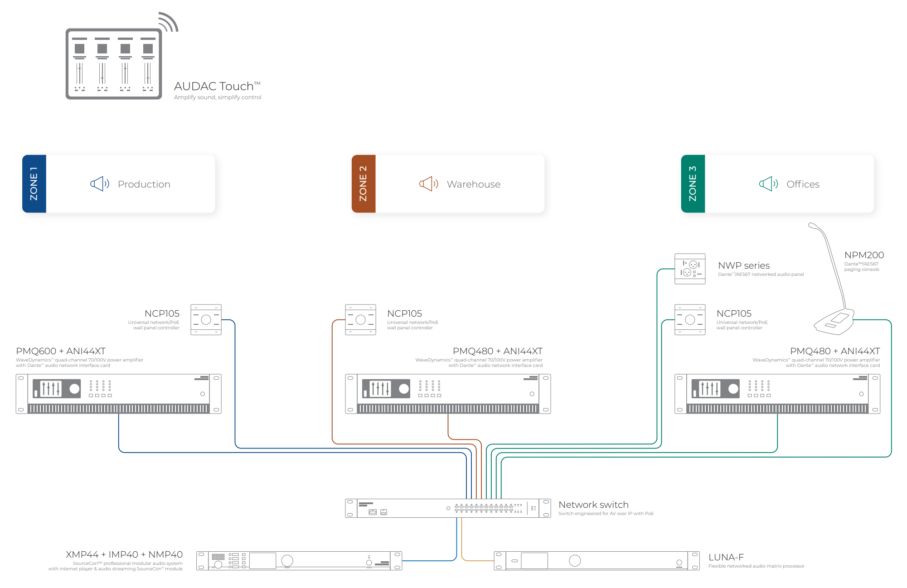907x588 pixels.
Task: Click the PMQ600 + ANI44XT label
Action: 61,351
